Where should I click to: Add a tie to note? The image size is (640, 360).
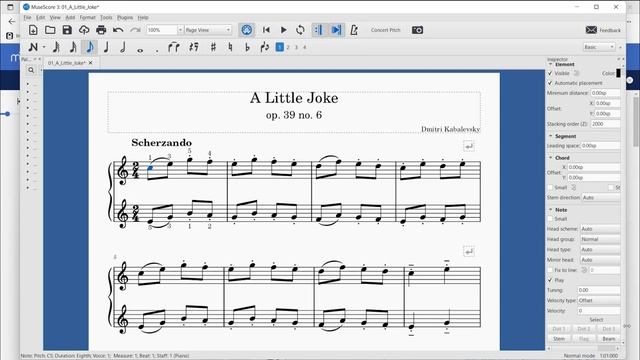[174, 47]
